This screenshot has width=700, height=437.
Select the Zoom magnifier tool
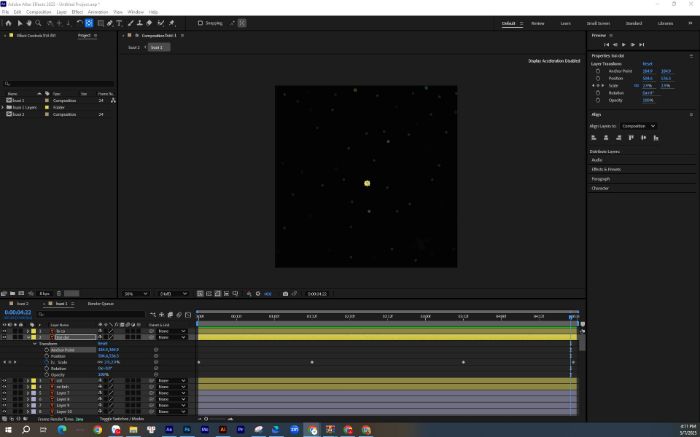point(39,23)
